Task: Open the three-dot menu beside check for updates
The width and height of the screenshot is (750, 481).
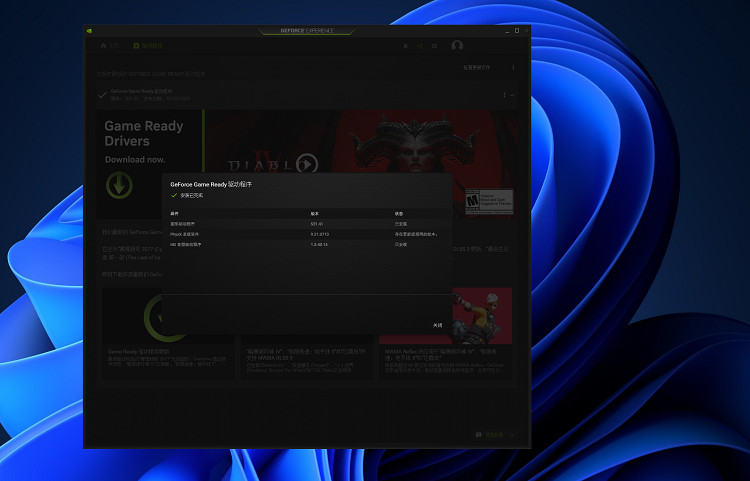Action: click(514, 68)
